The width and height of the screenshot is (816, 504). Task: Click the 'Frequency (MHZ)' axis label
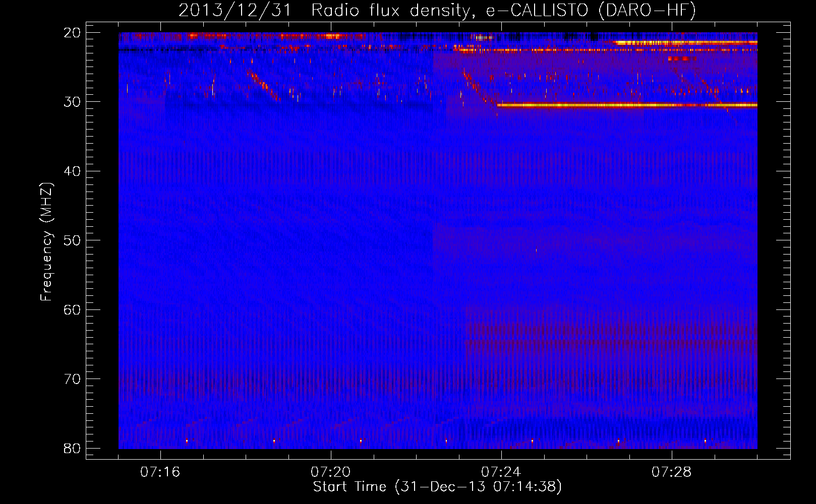[x=46, y=242]
